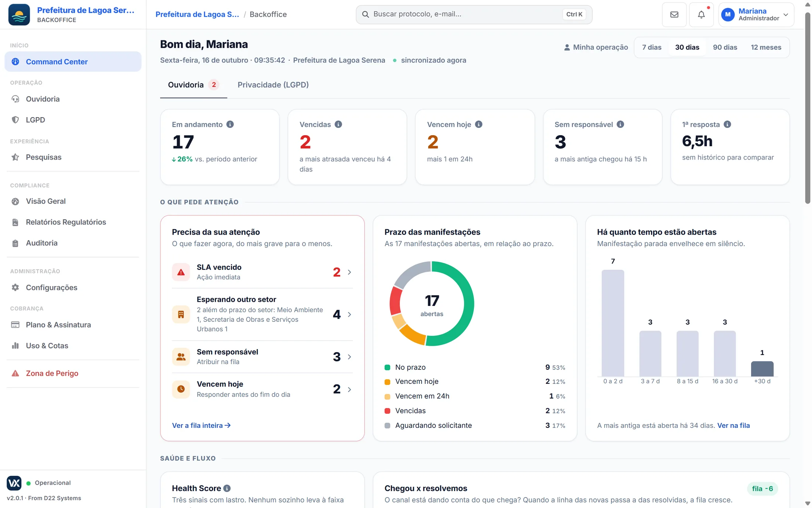
Task: Click the +30 d dark bar
Action: (762, 369)
